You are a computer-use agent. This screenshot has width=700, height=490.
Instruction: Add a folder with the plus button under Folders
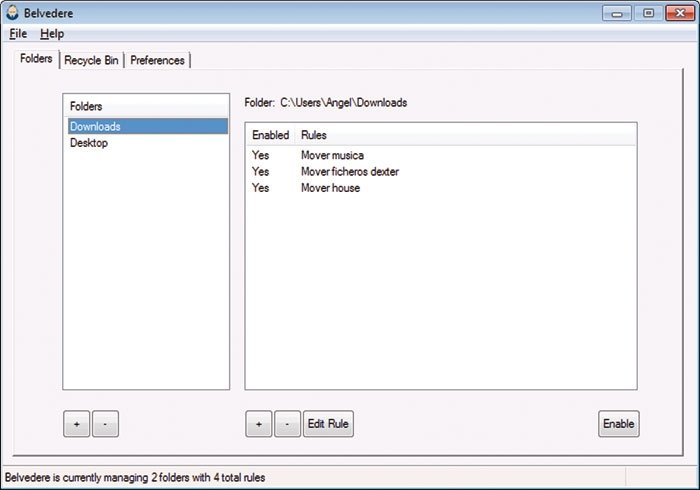tap(76, 424)
